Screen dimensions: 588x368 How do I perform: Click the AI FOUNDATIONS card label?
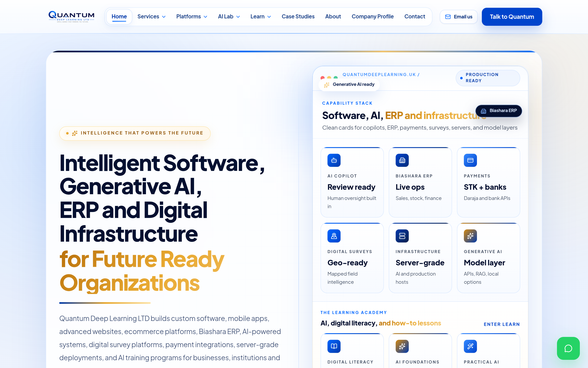417,362
